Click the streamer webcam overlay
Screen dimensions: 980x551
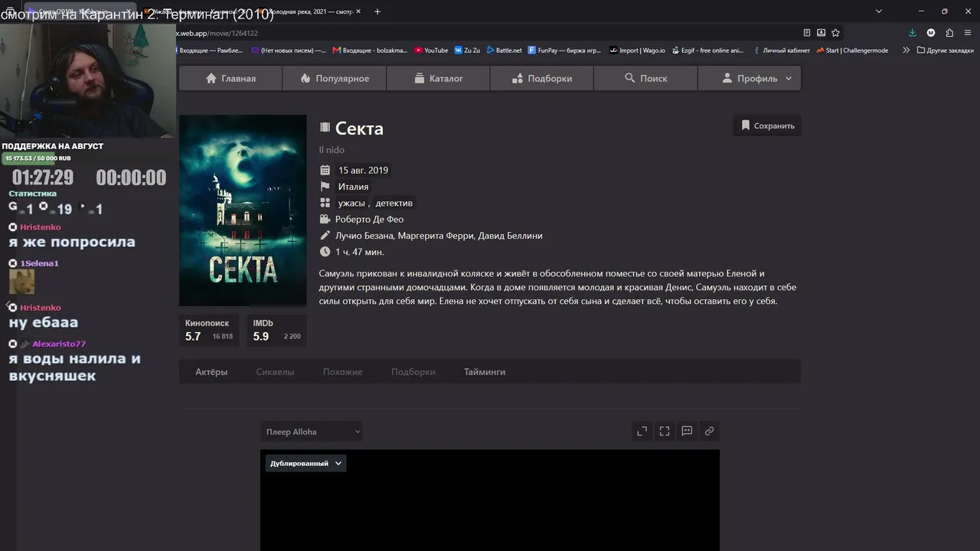coord(88,80)
